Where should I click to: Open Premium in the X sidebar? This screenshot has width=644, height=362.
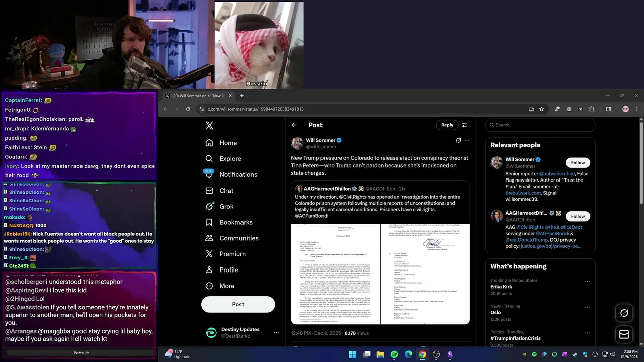tap(225, 254)
